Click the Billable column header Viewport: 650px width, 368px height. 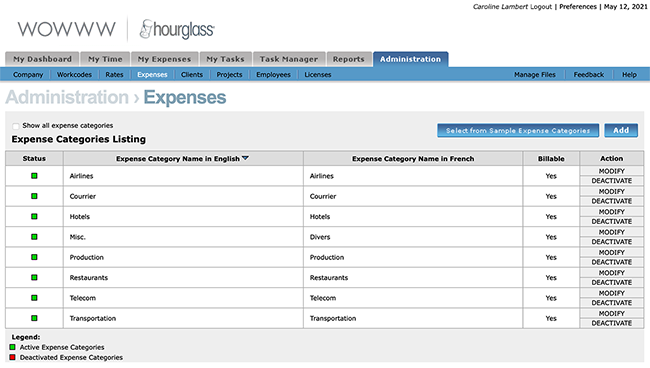(551, 158)
